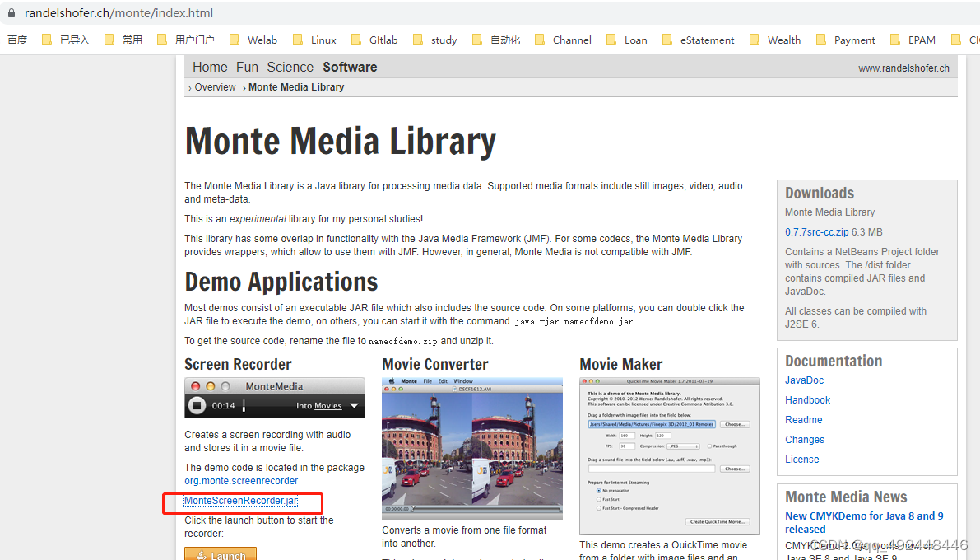Select the Fast Start radio button
Viewport: 980px width, 560px height.
599,499
